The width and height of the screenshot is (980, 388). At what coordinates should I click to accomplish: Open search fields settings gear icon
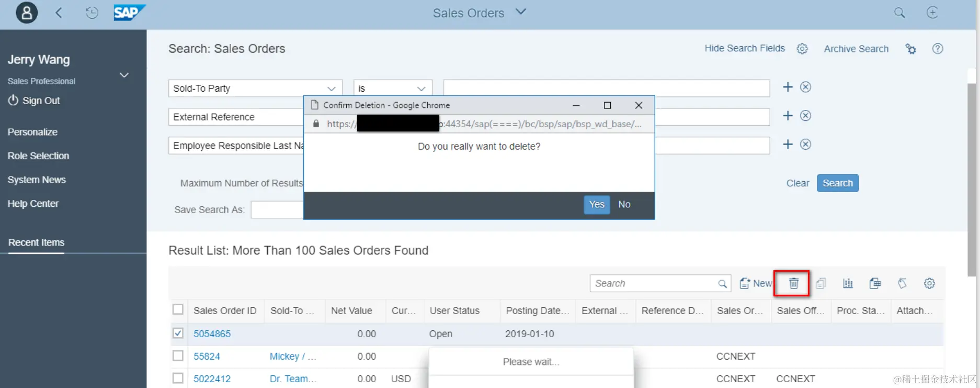pos(802,49)
